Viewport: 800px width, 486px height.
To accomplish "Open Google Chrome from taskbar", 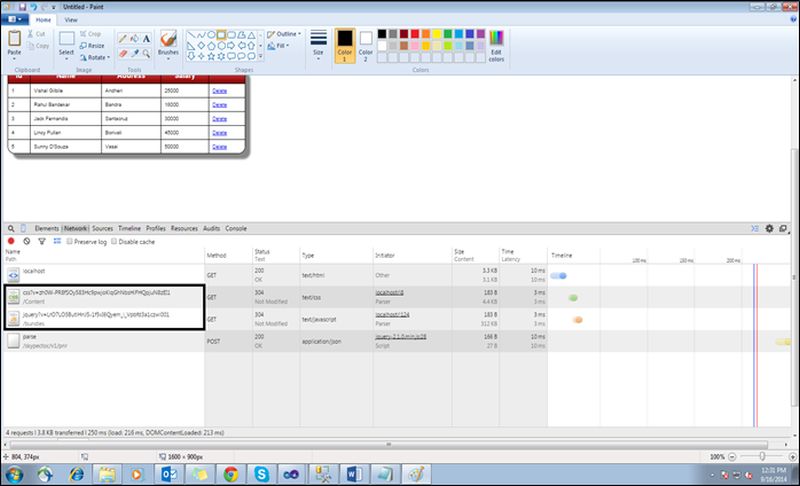I will [x=231, y=475].
